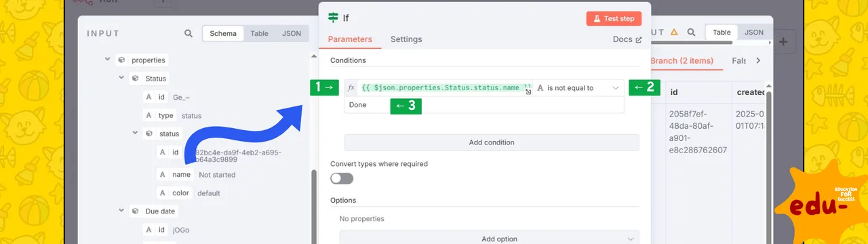This screenshot has height=244, width=868.
Task: Click the 'id' column header in output table
Action: click(674, 91)
